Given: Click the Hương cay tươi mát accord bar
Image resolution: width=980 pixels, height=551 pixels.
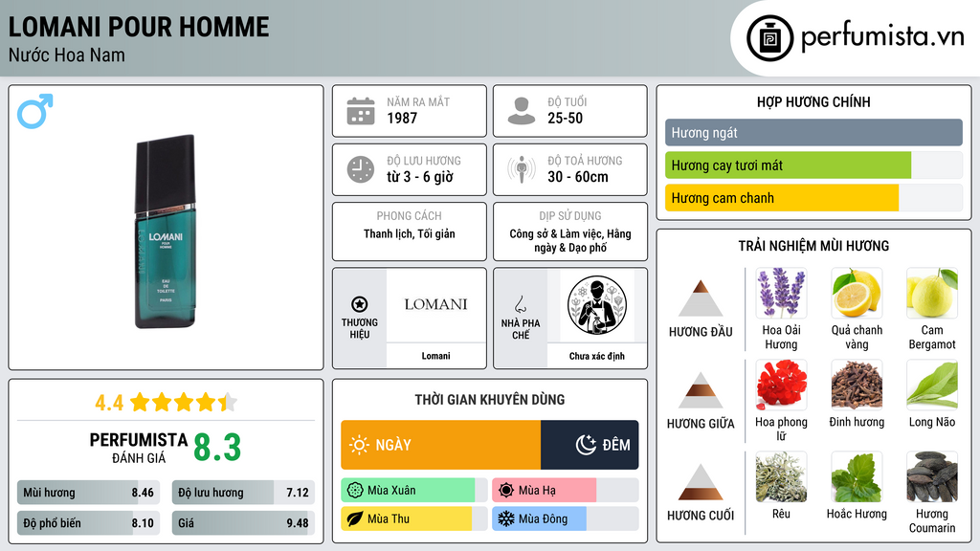Looking at the screenshot, I should pos(813,165).
